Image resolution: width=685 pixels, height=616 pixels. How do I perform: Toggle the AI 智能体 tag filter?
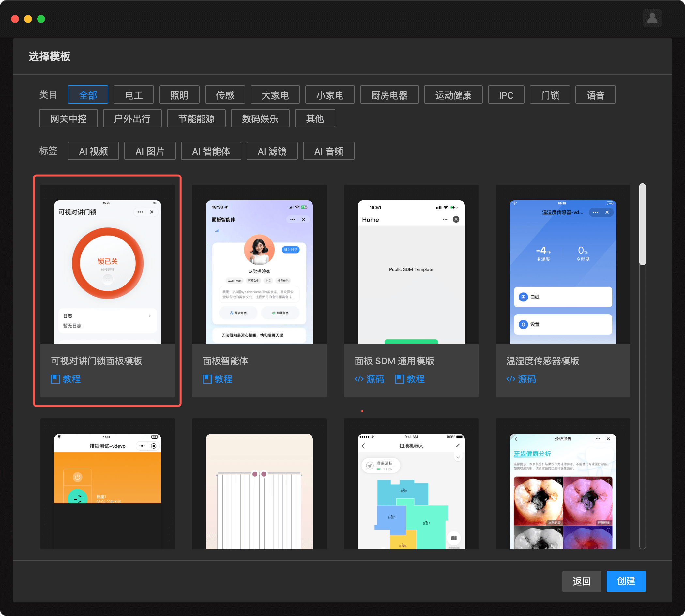coord(211,151)
